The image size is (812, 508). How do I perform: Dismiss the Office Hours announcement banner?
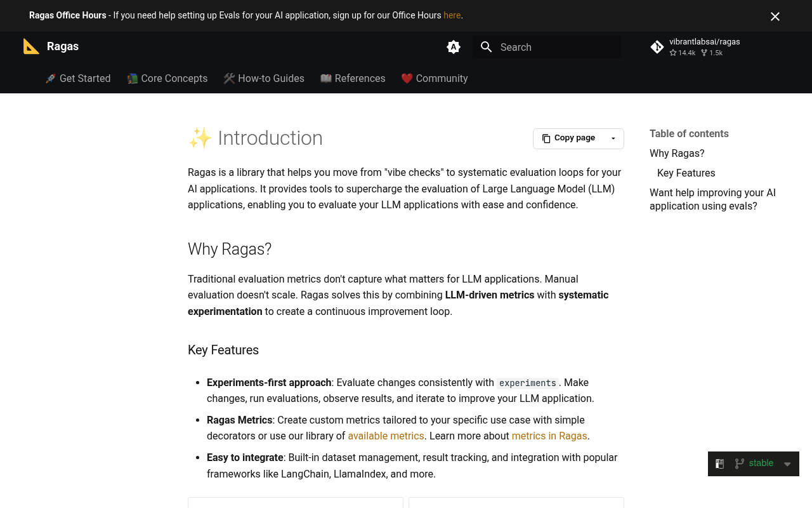[x=775, y=17]
